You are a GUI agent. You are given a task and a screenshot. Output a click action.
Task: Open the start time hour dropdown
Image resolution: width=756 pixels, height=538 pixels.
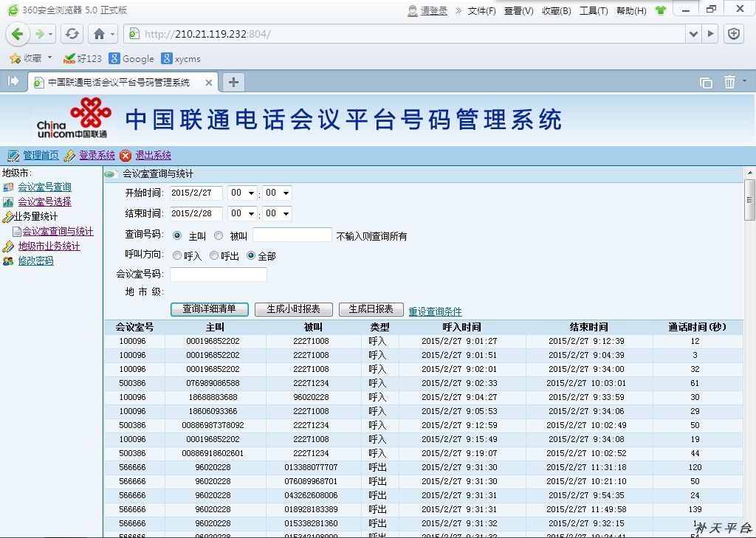point(242,193)
